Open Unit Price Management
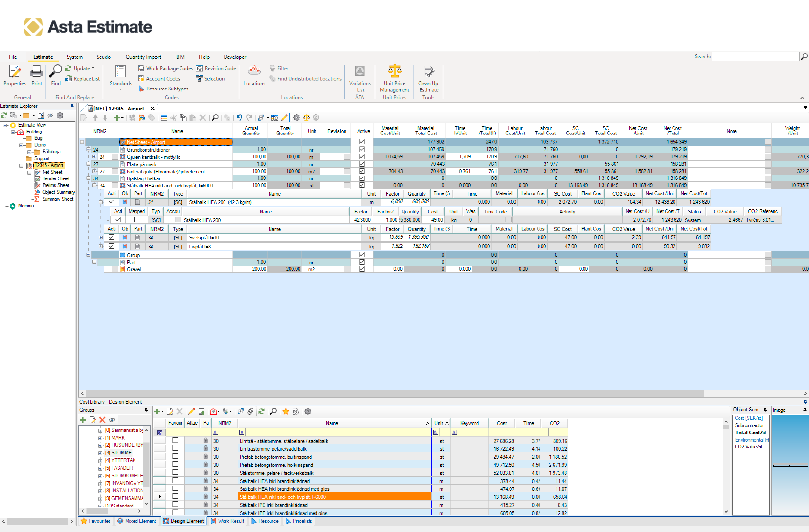This screenshot has height=532, width=809. [x=394, y=78]
